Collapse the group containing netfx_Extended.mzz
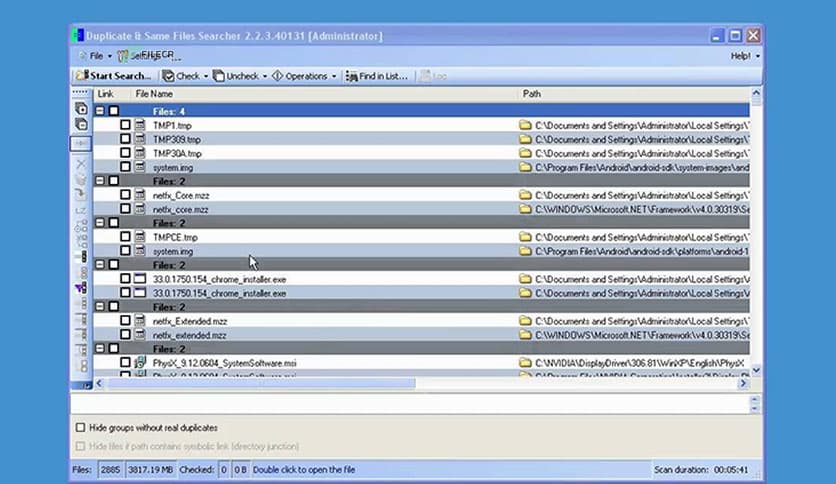 [x=100, y=306]
